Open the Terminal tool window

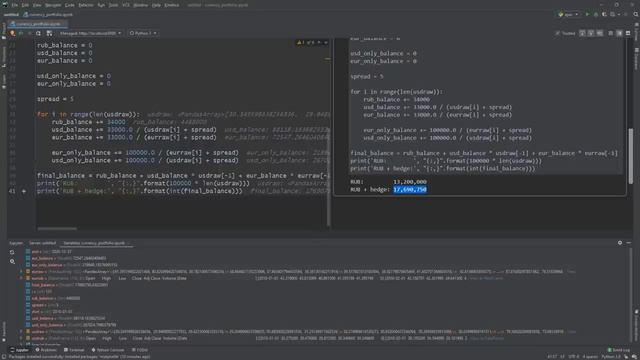pos(74,350)
